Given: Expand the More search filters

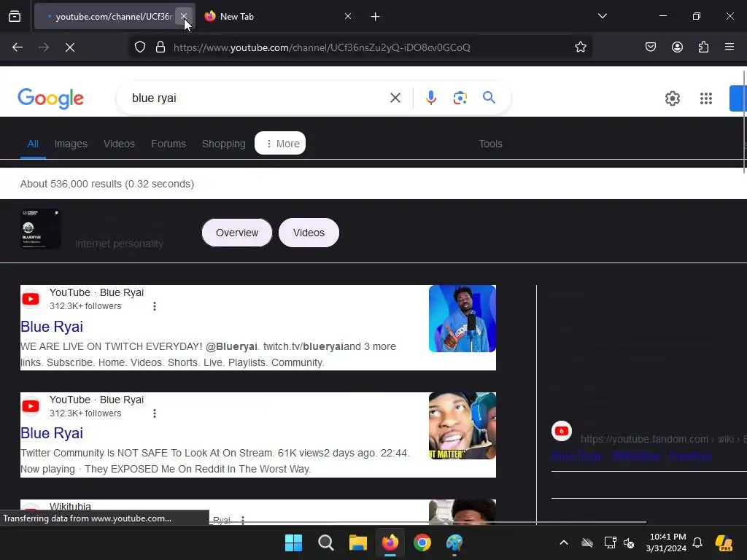Looking at the screenshot, I should point(280,144).
